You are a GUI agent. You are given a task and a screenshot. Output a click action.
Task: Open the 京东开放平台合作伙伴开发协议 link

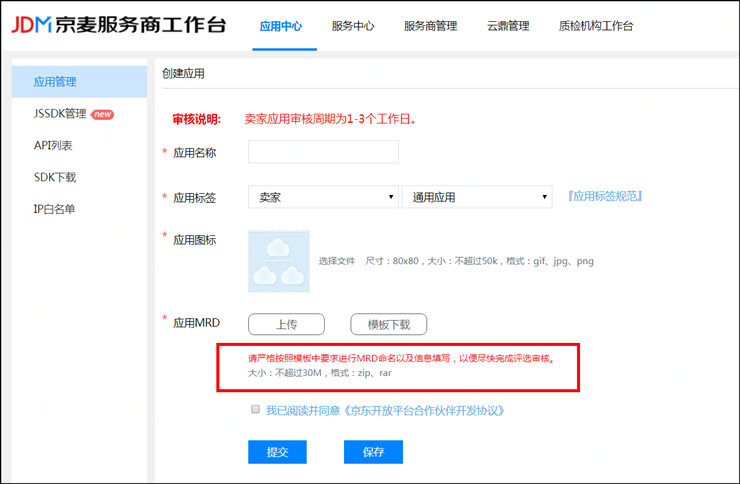coord(424,411)
